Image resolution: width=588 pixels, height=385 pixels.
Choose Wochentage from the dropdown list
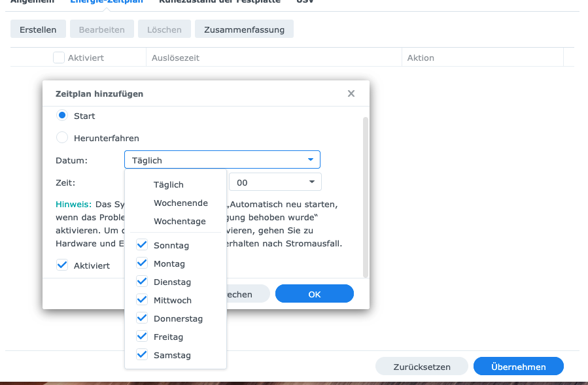tap(175, 221)
